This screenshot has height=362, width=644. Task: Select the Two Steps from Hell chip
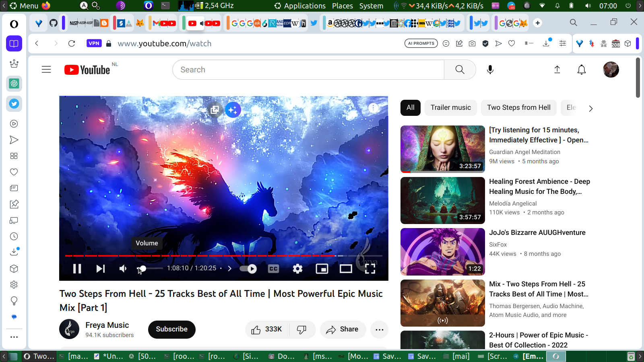click(x=519, y=107)
